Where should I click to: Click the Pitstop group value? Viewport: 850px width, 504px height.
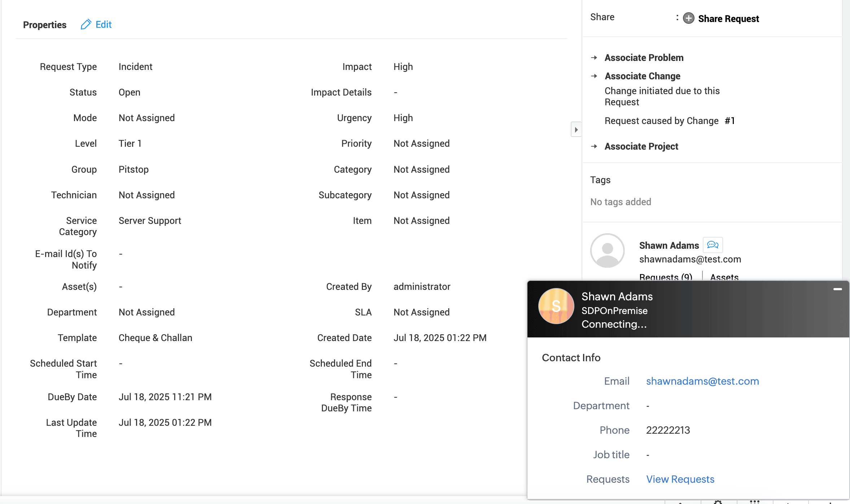click(x=133, y=169)
